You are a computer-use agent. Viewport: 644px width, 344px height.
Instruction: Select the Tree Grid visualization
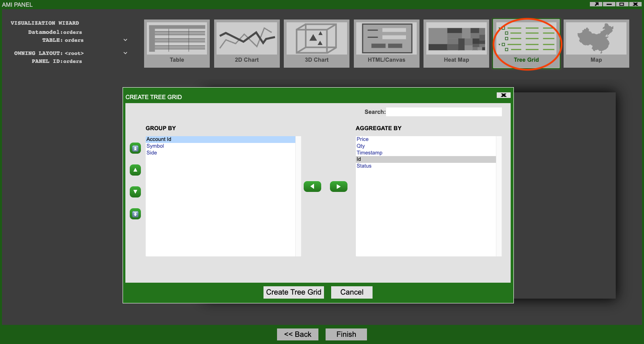click(526, 43)
